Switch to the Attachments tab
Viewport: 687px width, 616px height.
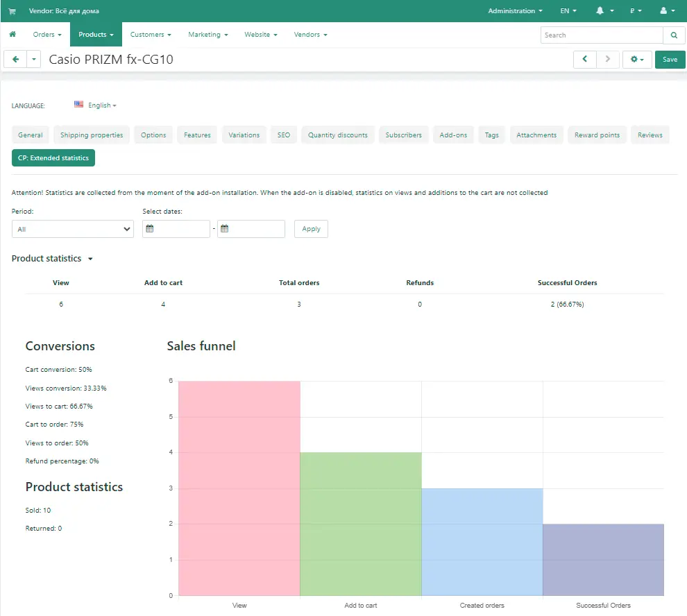tap(536, 135)
